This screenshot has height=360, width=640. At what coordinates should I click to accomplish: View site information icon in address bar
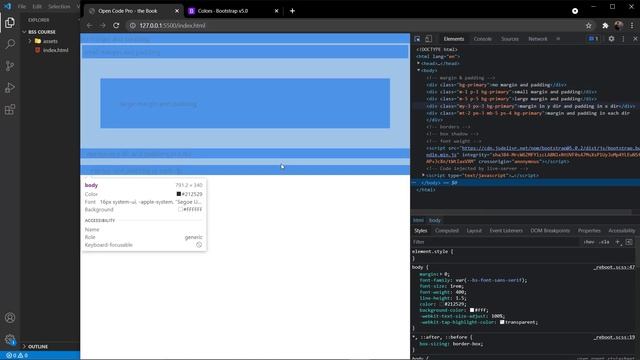[133, 25]
